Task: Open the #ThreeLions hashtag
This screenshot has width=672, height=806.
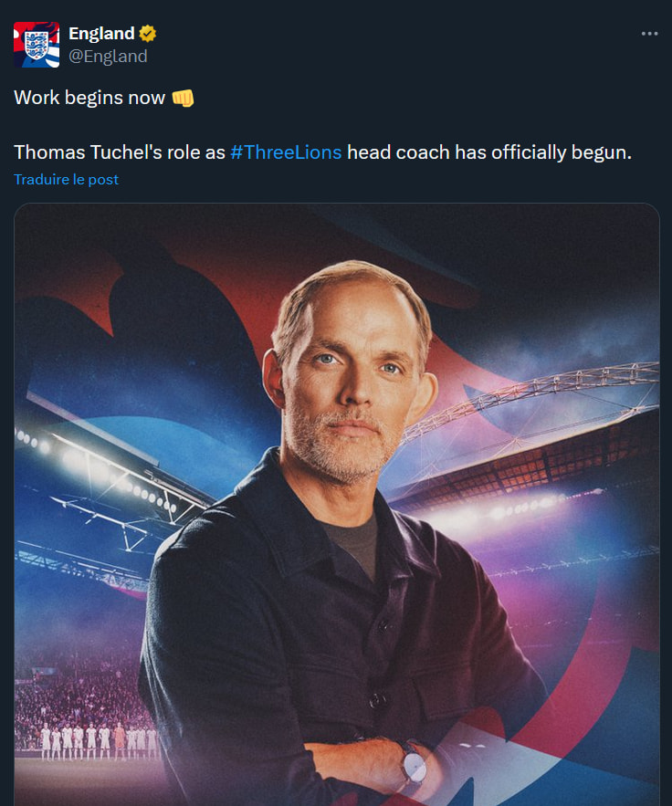Action: tap(286, 152)
